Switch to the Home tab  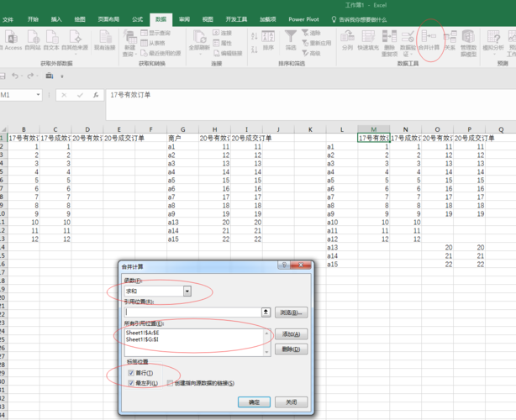point(33,19)
